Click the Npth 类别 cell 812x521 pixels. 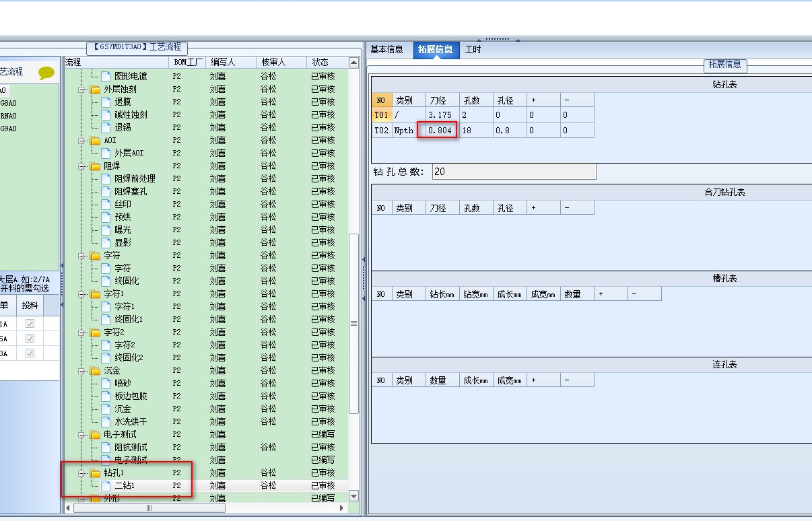(409, 131)
